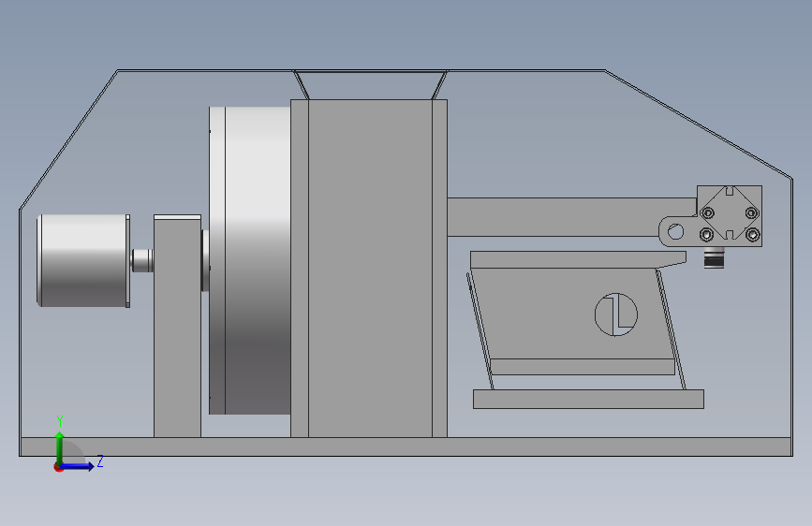Click the blue Z axis arrow on triad
Screen dimensions: 812x526
78,466
